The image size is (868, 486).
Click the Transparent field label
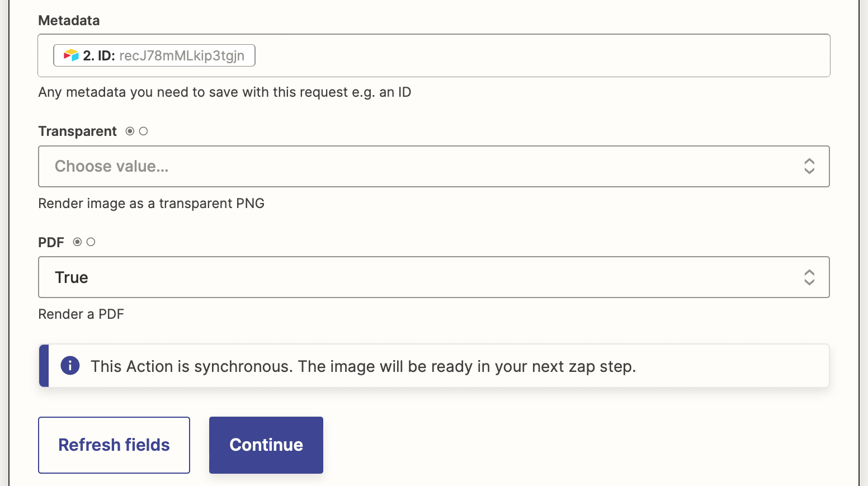coord(77,131)
